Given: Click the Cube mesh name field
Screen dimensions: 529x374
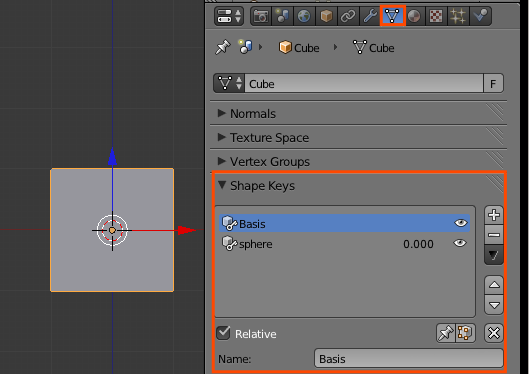Looking at the screenshot, I should tap(364, 83).
